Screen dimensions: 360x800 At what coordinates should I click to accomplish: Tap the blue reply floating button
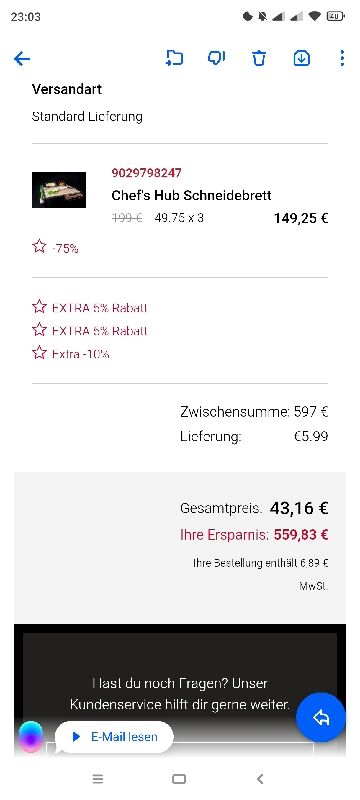coord(321,717)
